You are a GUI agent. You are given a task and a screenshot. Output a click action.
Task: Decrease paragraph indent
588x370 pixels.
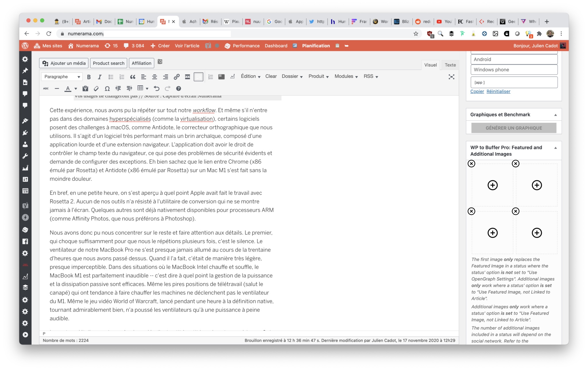(118, 88)
